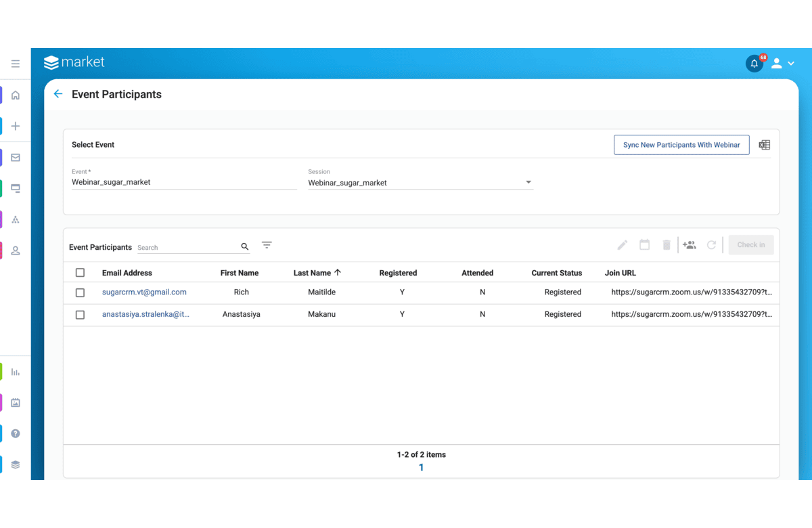Click the home icon in sidebar
This screenshot has height=528, width=812.
click(x=16, y=95)
